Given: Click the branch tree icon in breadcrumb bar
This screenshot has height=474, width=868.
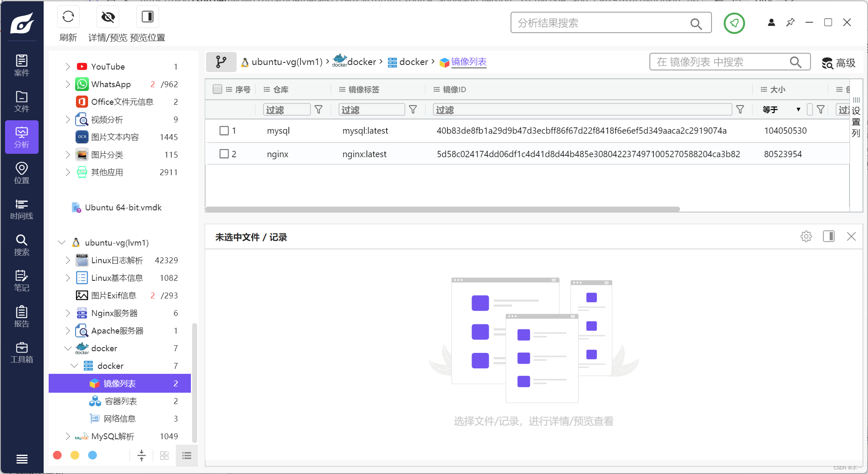Looking at the screenshot, I should [221, 62].
